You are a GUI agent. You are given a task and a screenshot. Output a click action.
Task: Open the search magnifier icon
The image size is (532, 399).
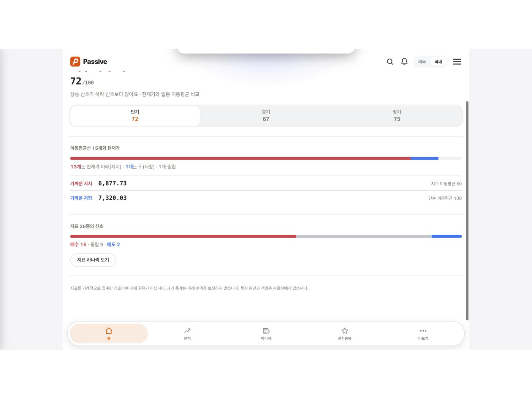coord(390,62)
